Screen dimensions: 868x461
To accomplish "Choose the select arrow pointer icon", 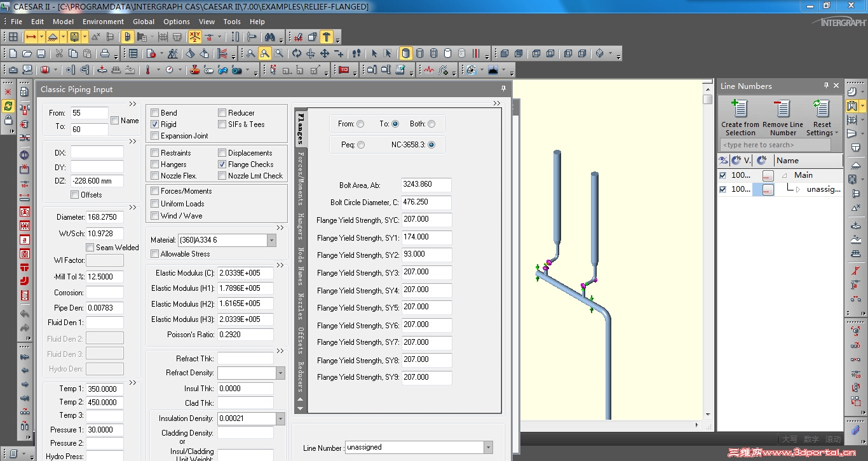I will pyautogui.click(x=374, y=53).
